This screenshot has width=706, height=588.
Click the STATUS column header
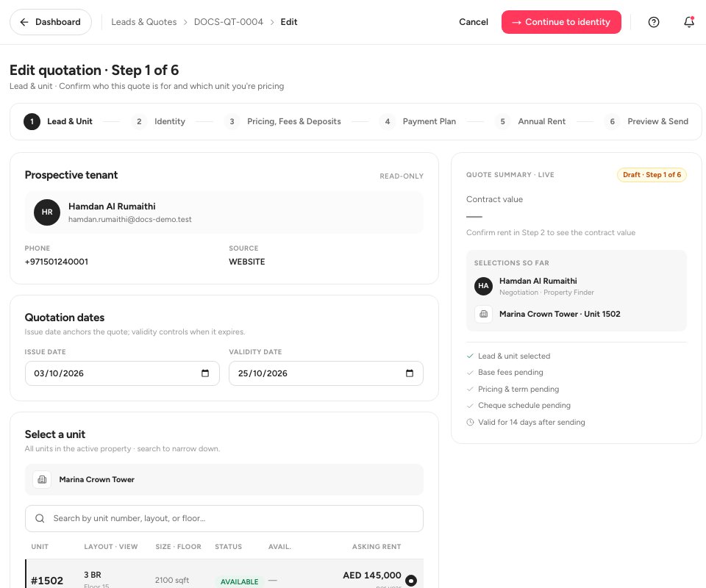click(228, 547)
